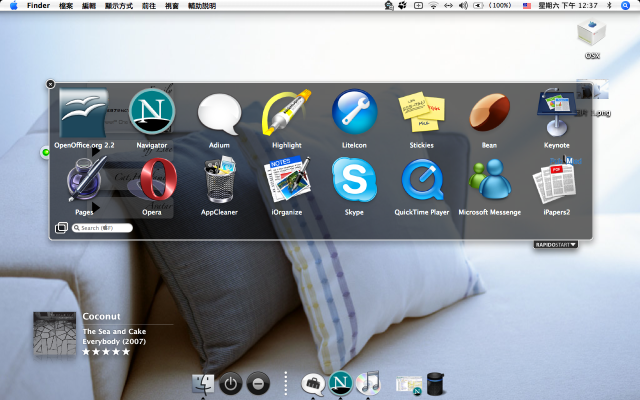Viewport: 640px width, 400px height.
Task: Open the 檔案 menu
Action: click(66, 6)
